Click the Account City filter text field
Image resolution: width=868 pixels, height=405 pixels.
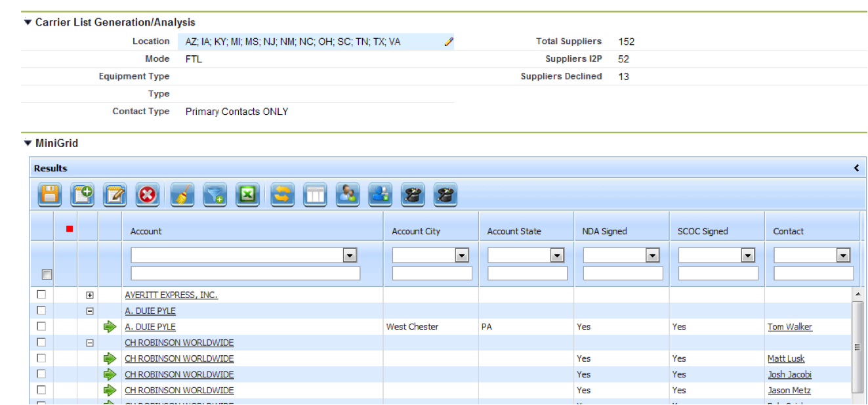432,274
